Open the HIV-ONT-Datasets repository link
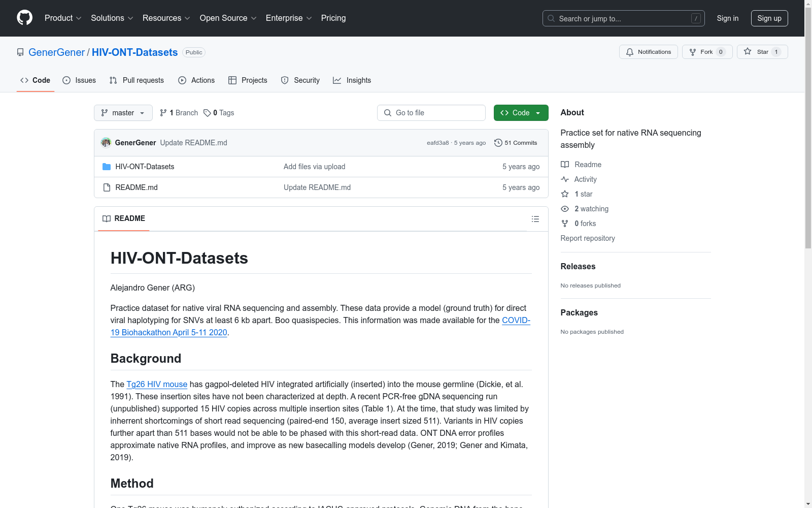The image size is (812, 508). coord(134,52)
